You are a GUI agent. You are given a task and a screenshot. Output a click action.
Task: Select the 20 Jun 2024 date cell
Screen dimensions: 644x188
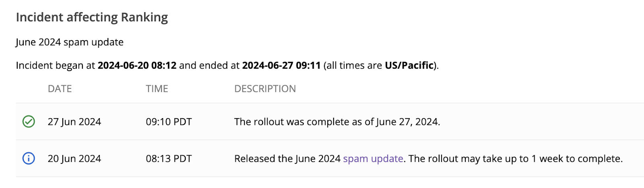tap(74, 159)
